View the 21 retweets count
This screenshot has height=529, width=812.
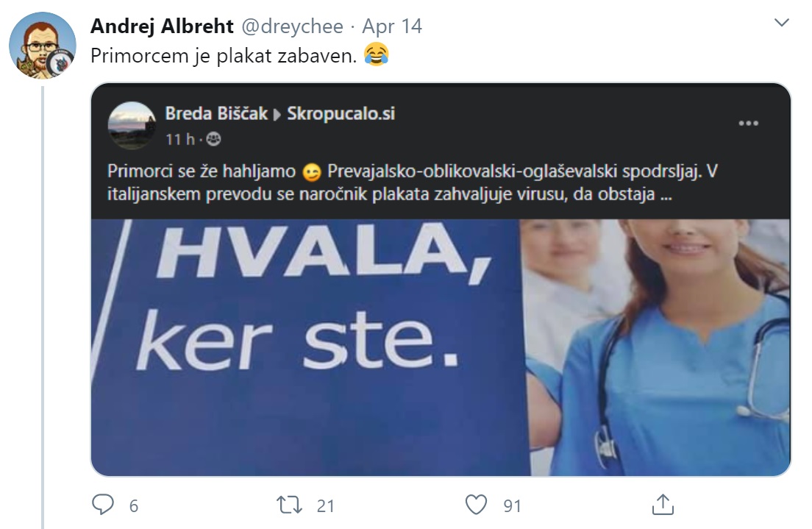(x=325, y=505)
